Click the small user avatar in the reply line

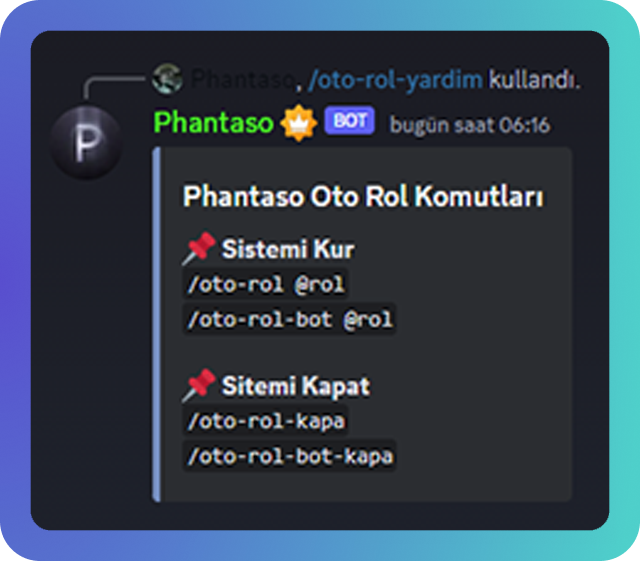[x=167, y=78]
